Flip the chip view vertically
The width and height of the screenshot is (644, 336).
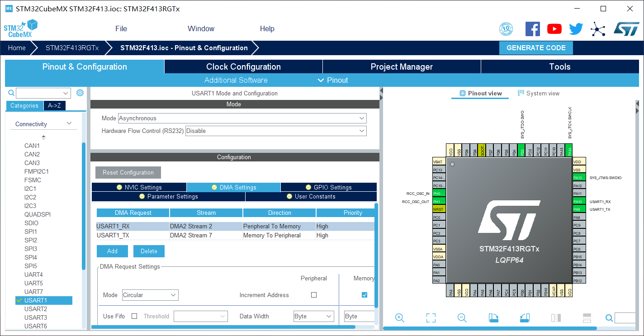[x=587, y=318]
